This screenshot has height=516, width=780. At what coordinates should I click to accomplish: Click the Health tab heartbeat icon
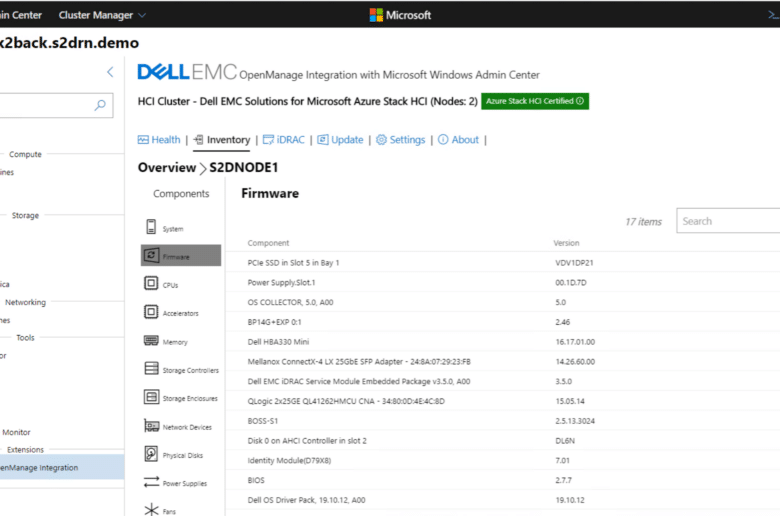click(143, 140)
